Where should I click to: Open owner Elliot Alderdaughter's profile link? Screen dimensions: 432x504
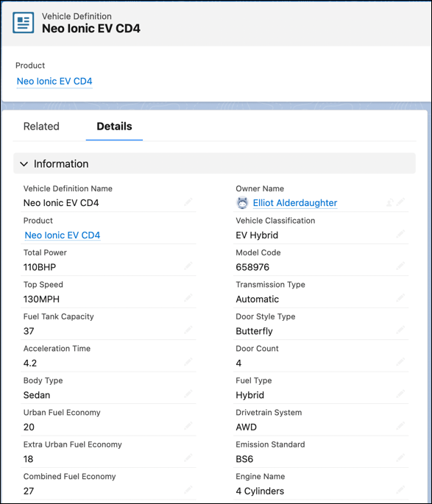click(295, 203)
